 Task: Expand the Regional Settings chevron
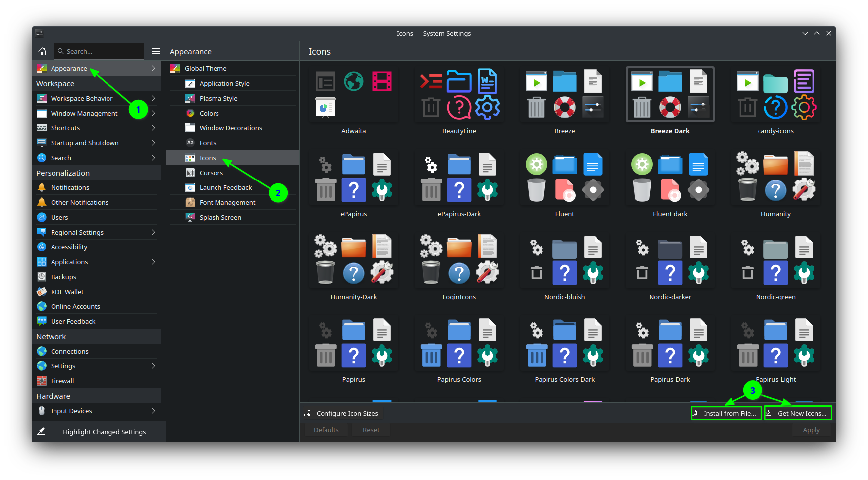[x=153, y=232]
